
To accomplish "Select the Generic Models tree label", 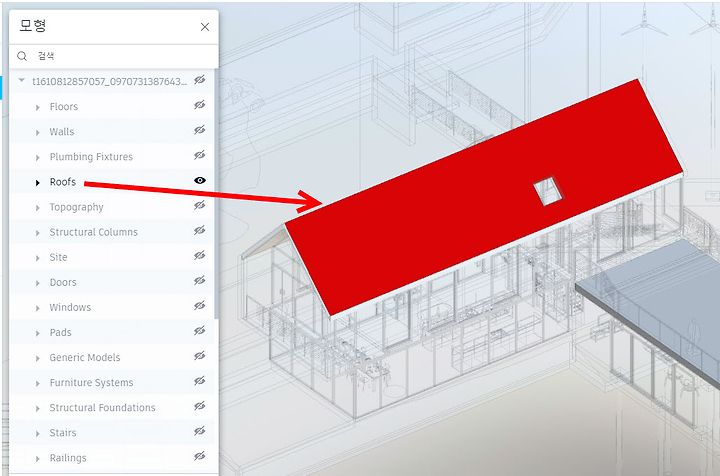I will coord(85,357).
